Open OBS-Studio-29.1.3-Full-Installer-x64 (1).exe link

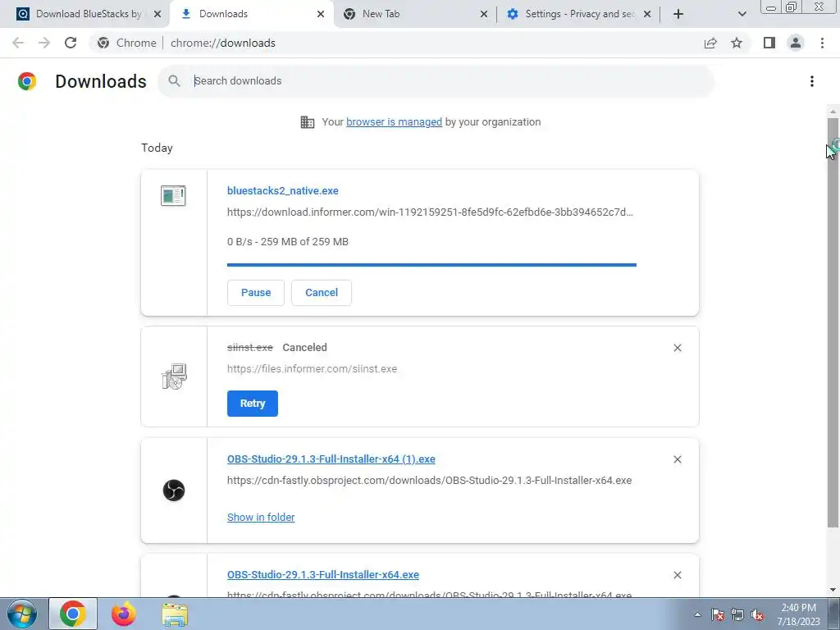(x=331, y=459)
